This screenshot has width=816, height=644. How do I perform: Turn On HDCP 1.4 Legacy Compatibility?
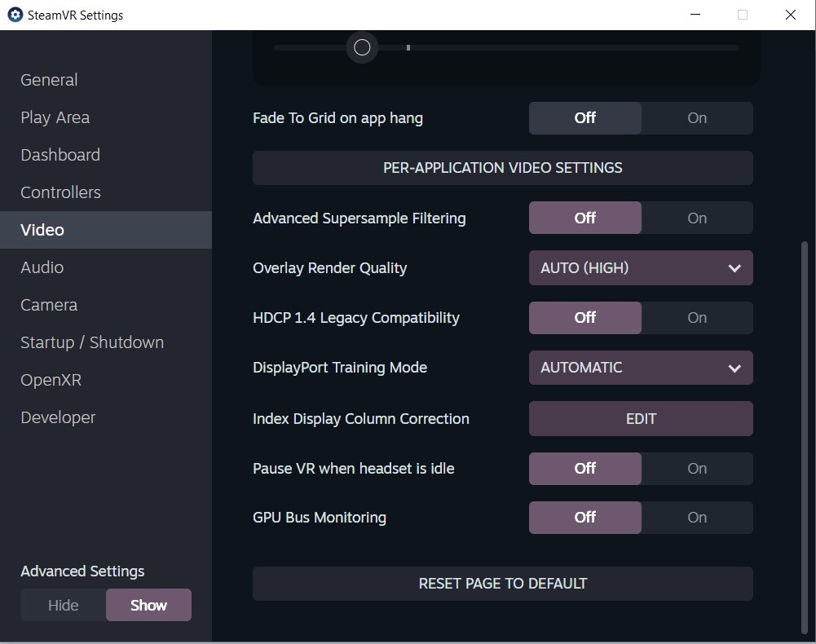(697, 318)
